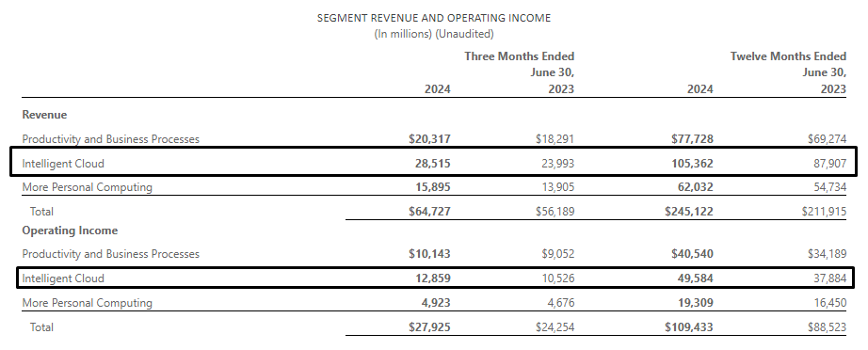This screenshot has width=868, height=350.
Task: Select the 105,362 twelve-month Intelligent Cloud revenue
Action: pyautogui.click(x=690, y=164)
